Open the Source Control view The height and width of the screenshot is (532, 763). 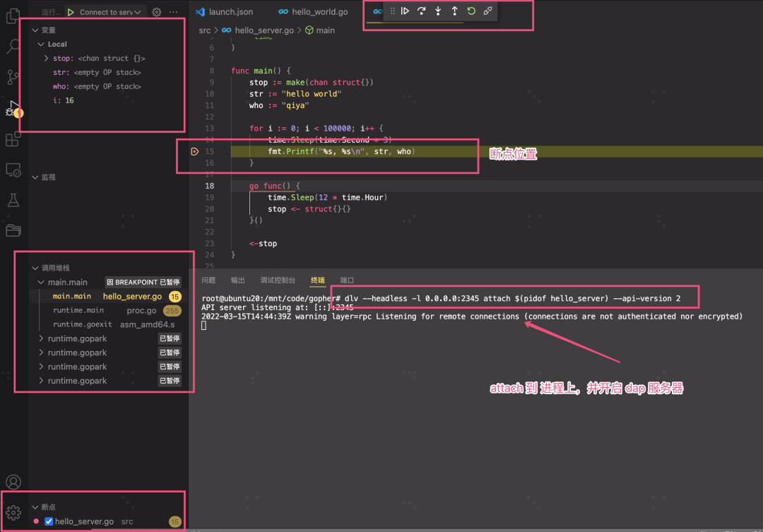(13, 77)
